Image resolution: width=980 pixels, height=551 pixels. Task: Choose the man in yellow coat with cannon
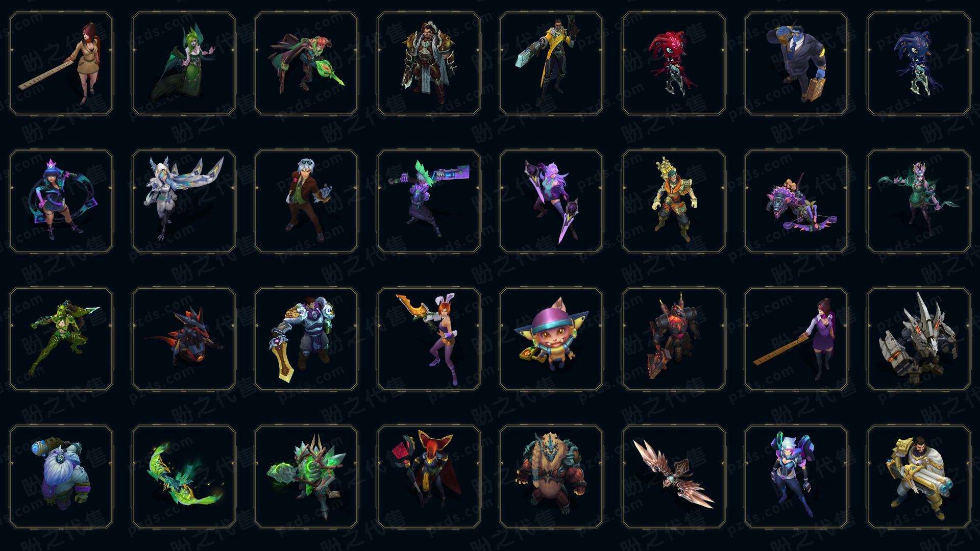point(551,63)
